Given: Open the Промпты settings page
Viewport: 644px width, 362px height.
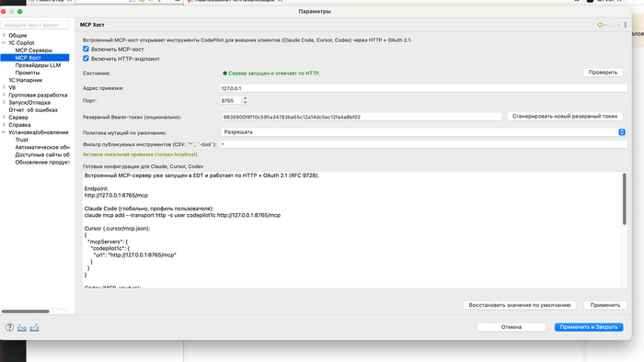Looking at the screenshot, I should [x=28, y=73].
